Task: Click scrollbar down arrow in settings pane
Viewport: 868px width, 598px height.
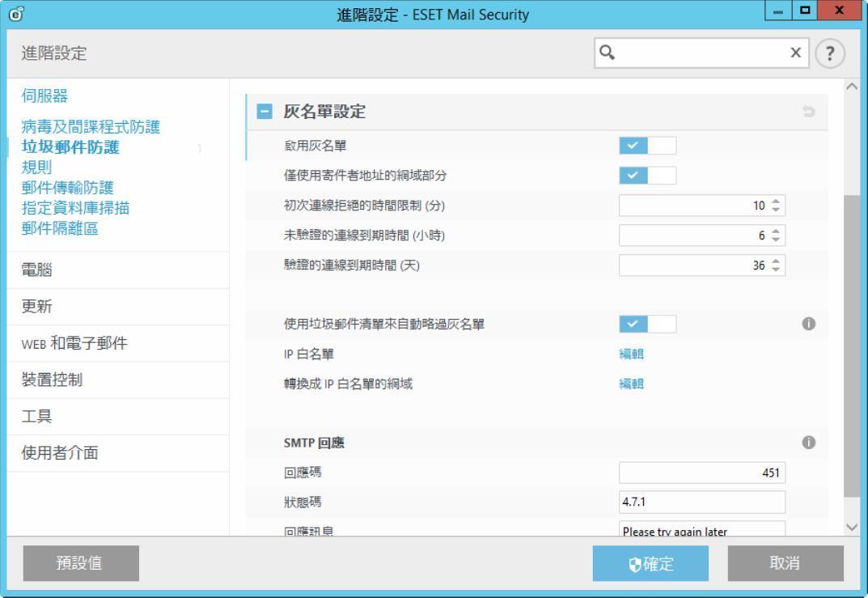Action: [852, 527]
